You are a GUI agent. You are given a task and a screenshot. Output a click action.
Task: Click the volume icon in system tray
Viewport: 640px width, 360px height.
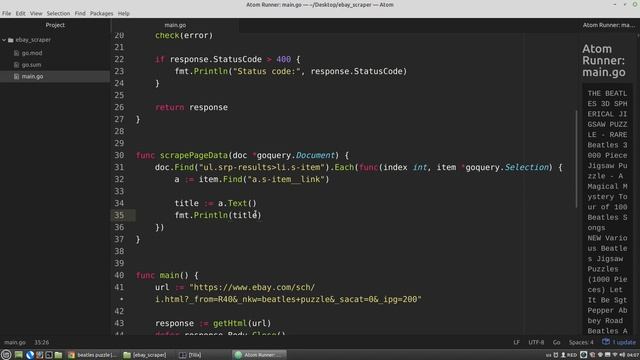(x=622, y=355)
